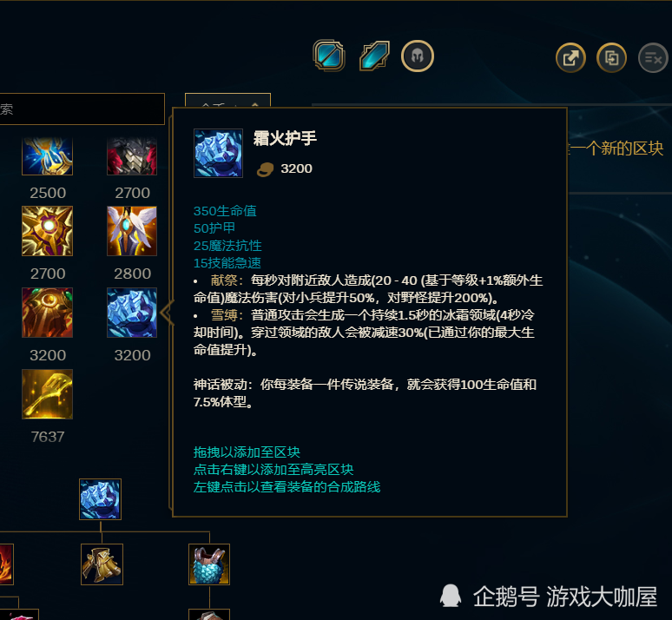Click the greyed-out clear list icon
Viewport: 672px width, 620px height.
[653, 57]
